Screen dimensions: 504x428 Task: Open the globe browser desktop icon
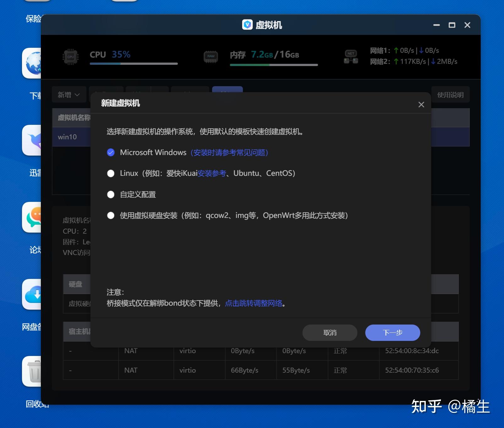(x=32, y=63)
